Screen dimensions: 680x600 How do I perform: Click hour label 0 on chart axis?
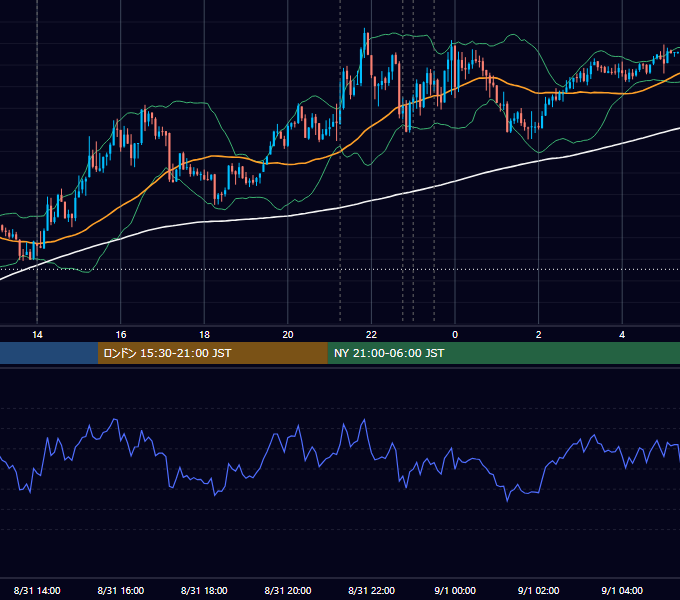click(x=455, y=335)
